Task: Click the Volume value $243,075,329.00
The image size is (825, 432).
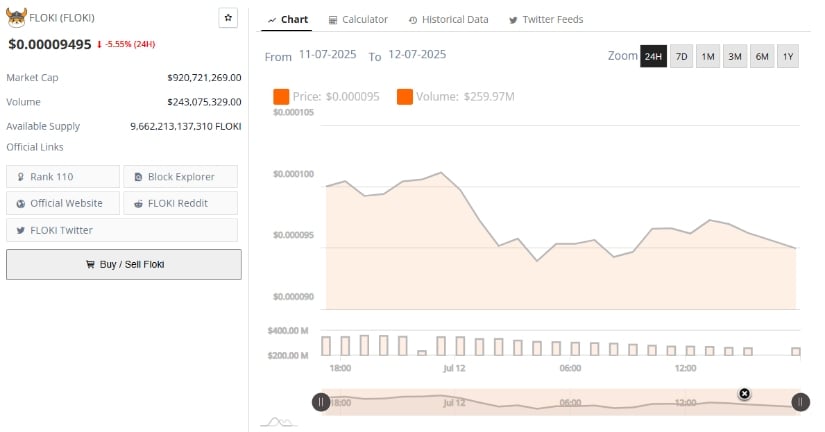Action: pos(204,102)
